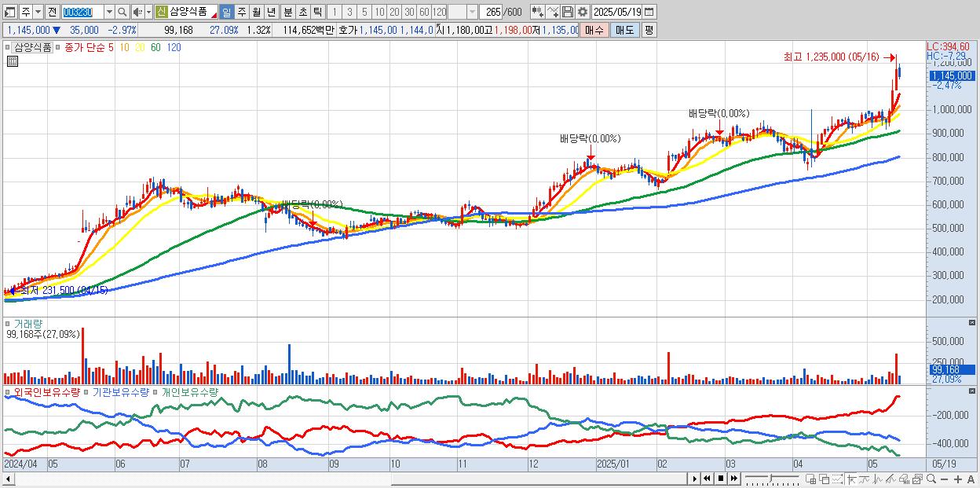Click the 기관보유수량 legend label
This screenshot has height=488, width=980.
coord(121,391)
